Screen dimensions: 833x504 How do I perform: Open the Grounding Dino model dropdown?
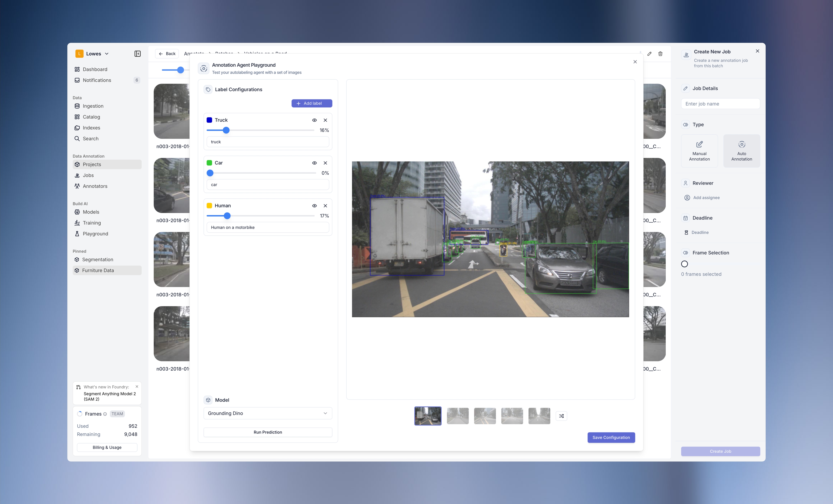pyautogui.click(x=267, y=413)
